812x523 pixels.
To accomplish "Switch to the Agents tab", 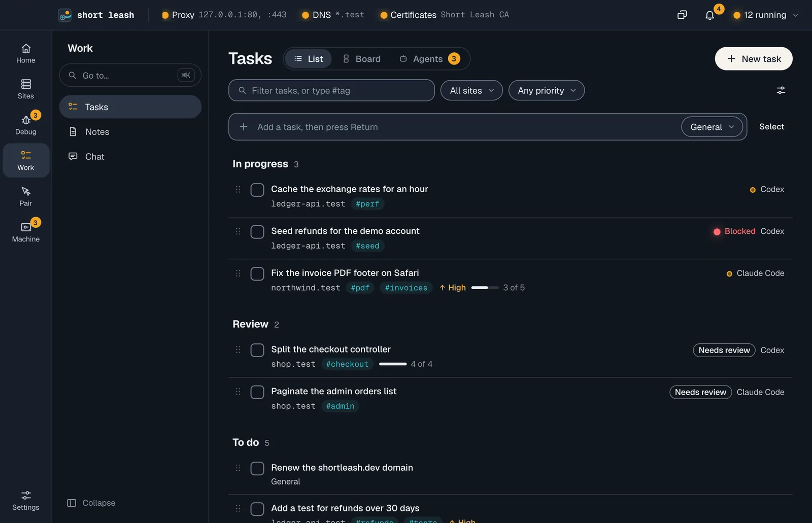I will (x=429, y=59).
